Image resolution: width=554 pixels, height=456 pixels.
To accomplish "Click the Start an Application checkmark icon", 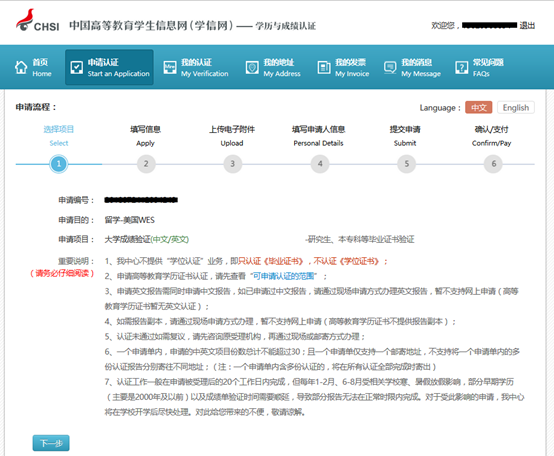I will tap(76, 67).
